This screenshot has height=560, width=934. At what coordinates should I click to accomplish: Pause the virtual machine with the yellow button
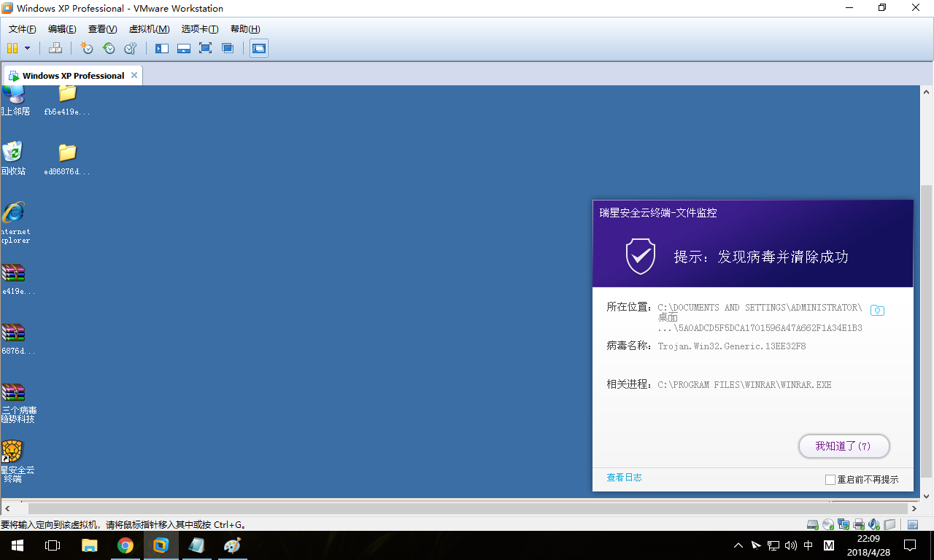tap(12, 48)
